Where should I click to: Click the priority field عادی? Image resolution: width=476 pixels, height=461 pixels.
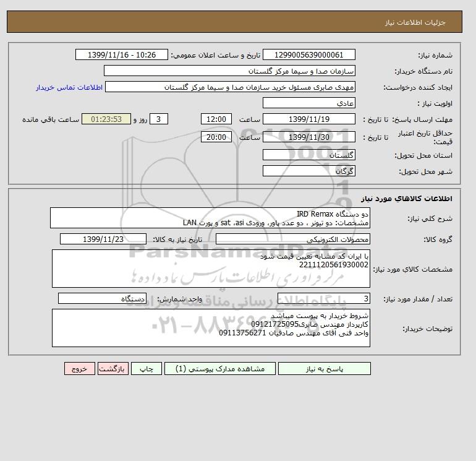tap(308, 103)
